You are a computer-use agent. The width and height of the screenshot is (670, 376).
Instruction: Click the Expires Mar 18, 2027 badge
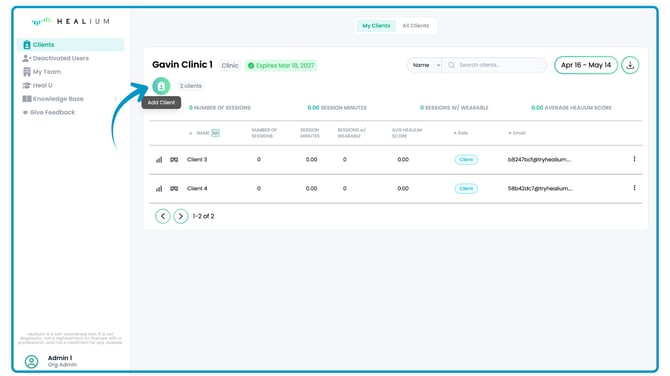coord(281,65)
